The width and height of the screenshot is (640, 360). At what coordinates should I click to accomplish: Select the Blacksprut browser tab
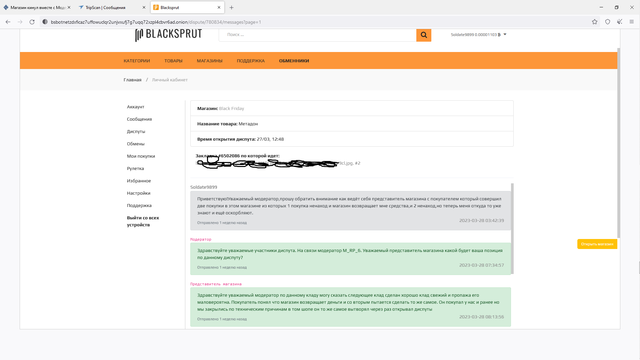[x=187, y=7]
